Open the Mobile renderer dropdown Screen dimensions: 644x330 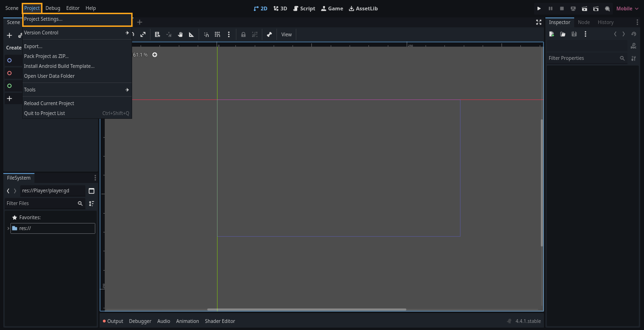click(x=627, y=8)
